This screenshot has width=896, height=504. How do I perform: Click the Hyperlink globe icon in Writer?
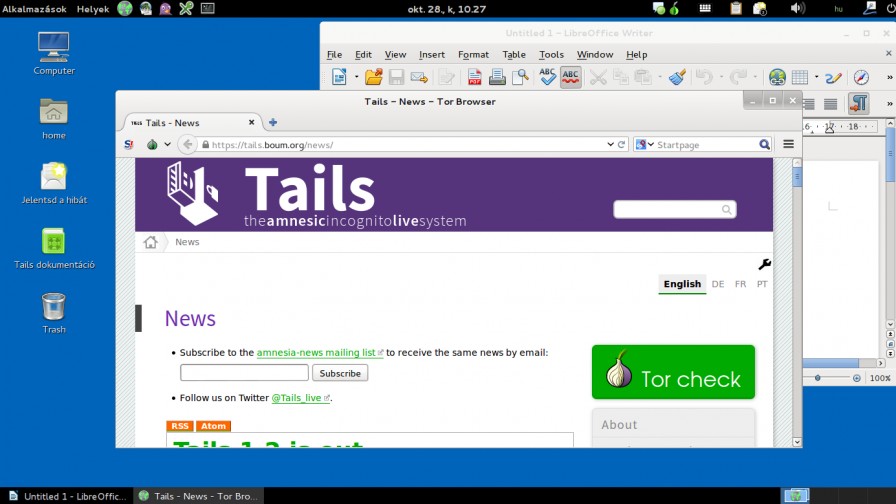tap(777, 77)
